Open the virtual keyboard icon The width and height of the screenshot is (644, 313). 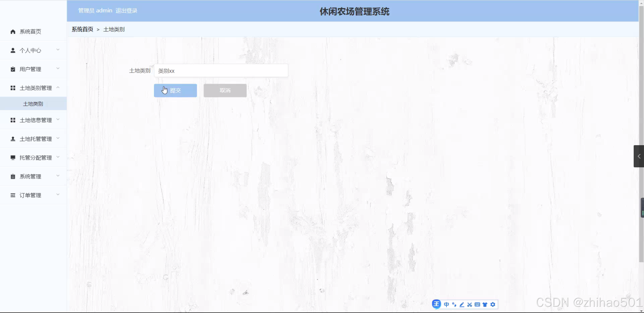(x=477, y=304)
